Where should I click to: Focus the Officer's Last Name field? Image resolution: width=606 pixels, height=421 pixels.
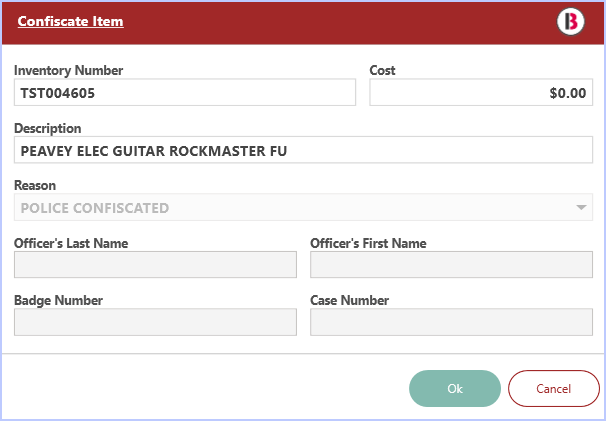[156, 264]
